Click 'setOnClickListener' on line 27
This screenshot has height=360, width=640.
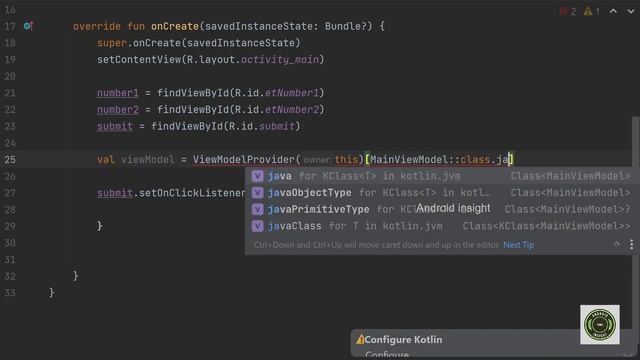(x=192, y=193)
